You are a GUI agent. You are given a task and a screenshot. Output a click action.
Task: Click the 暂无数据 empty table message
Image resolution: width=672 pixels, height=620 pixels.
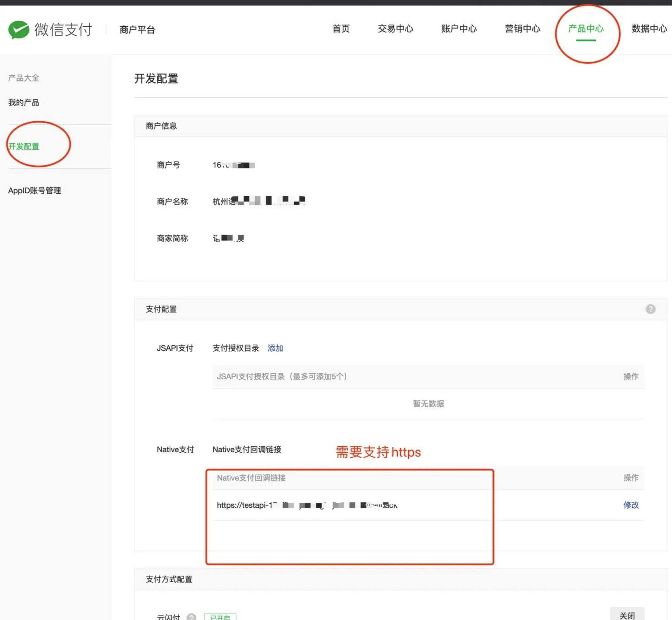[x=428, y=404]
